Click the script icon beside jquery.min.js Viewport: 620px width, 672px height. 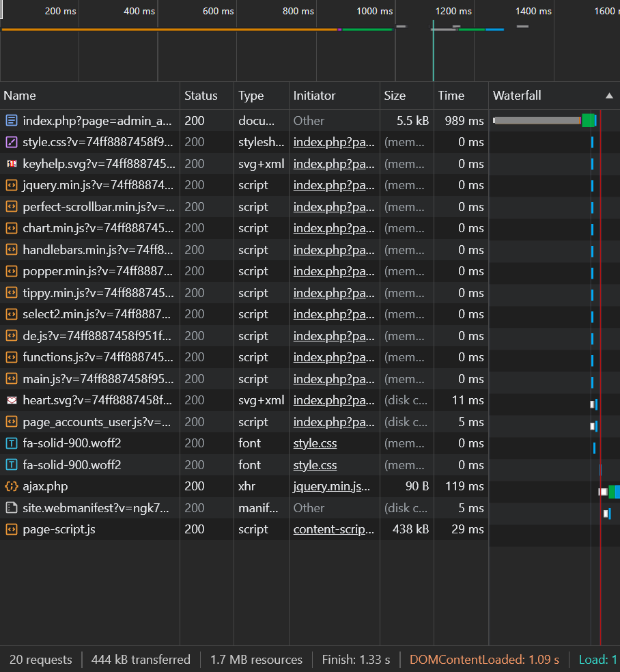11,185
